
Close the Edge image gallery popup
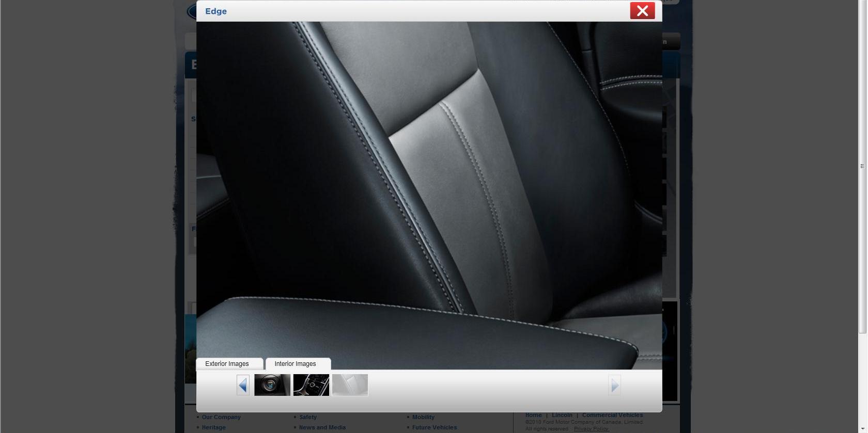tap(642, 11)
